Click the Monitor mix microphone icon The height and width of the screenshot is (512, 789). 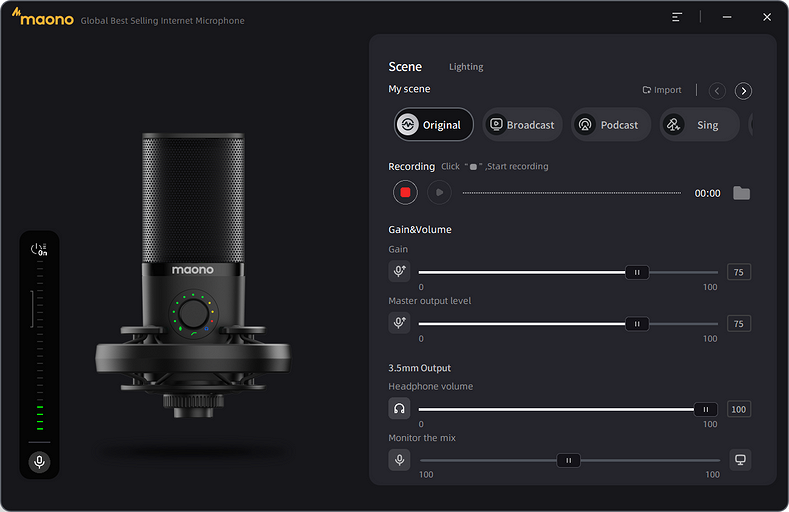point(399,460)
